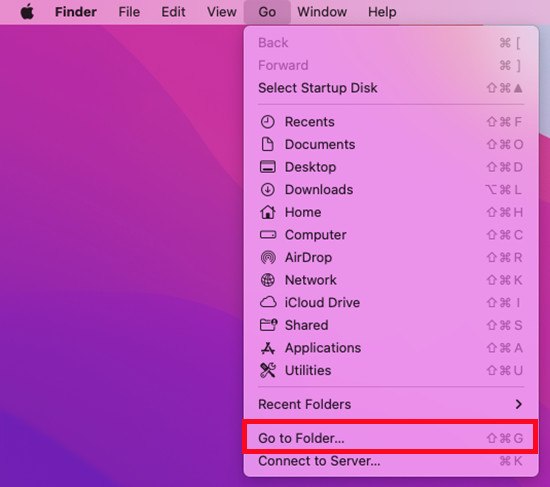Screen dimensions: 550x487
Task: Click the Home house icon
Action: click(x=268, y=212)
